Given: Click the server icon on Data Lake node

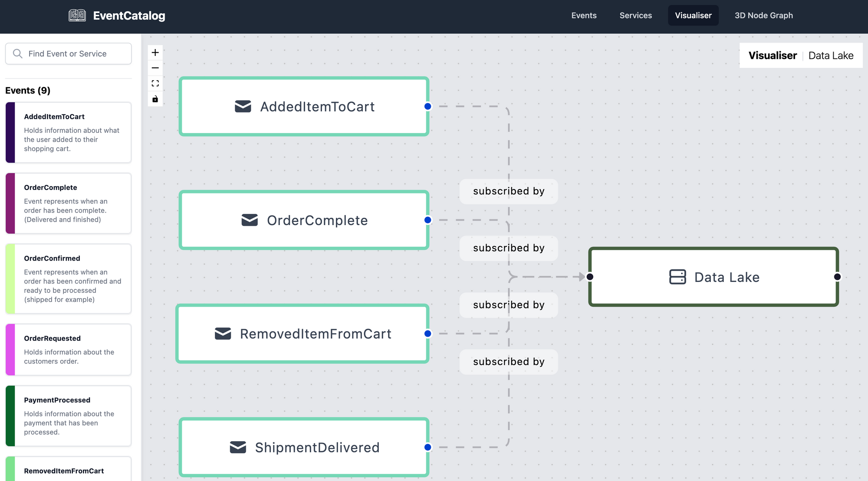Looking at the screenshot, I should coord(677,277).
